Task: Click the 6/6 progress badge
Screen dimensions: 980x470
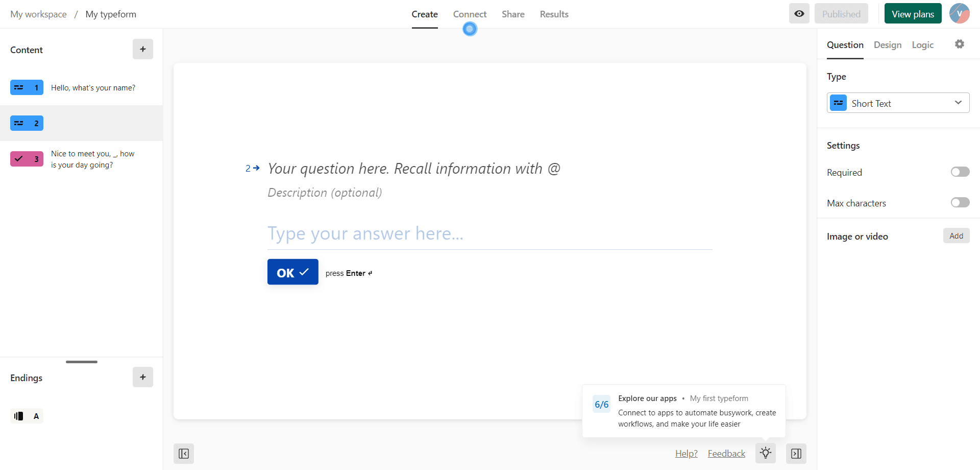Action: coord(601,404)
